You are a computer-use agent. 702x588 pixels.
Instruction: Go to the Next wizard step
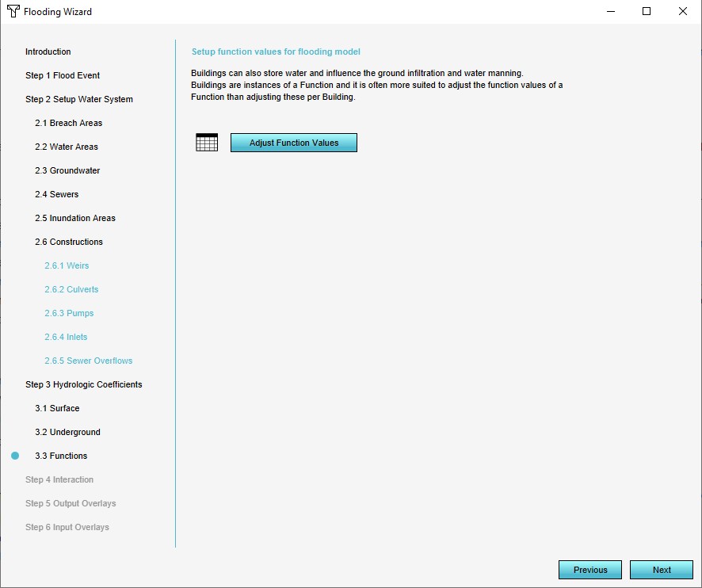pos(662,570)
